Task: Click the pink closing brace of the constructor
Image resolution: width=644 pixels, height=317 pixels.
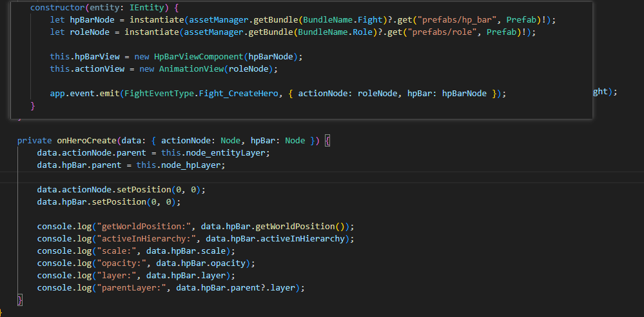Action: point(33,106)
